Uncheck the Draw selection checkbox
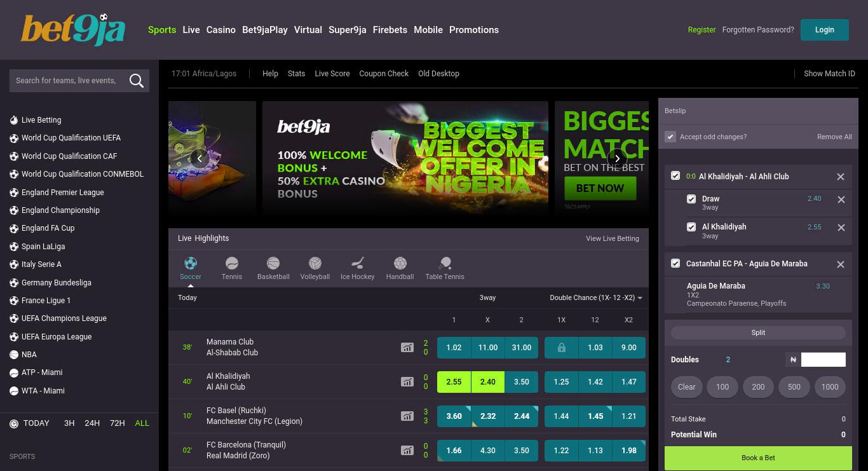Image resolution: width=868 pixels, height=471 pixels. click(x=691, y=199)
